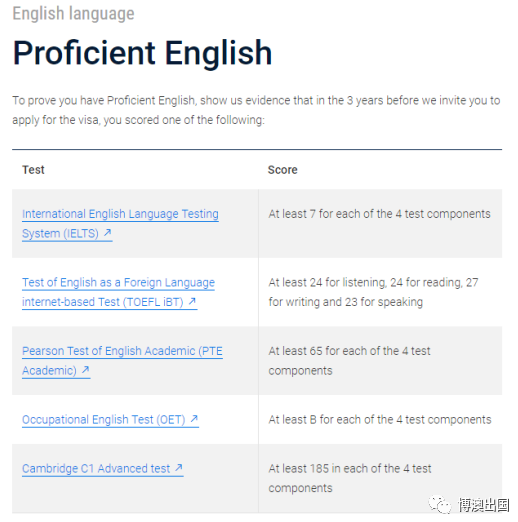Click the English language breadcrumb text
The image size is (518, 522).
pyautogui.click(x=73, y=14)
